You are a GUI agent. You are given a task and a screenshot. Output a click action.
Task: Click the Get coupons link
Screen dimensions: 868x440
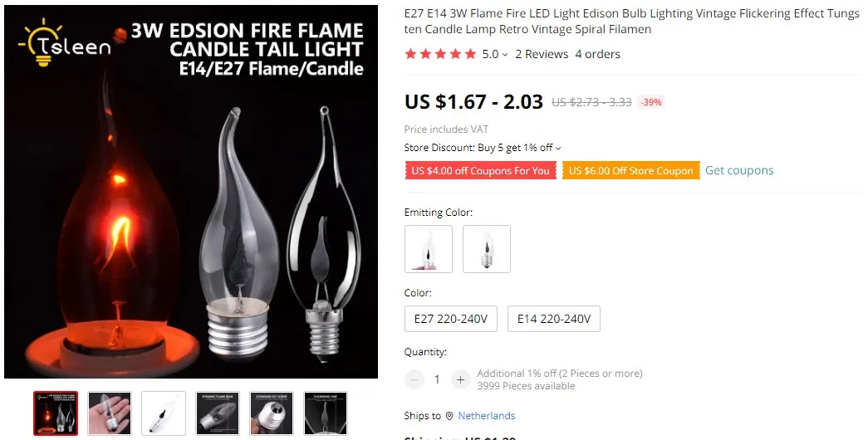(739, 170)
